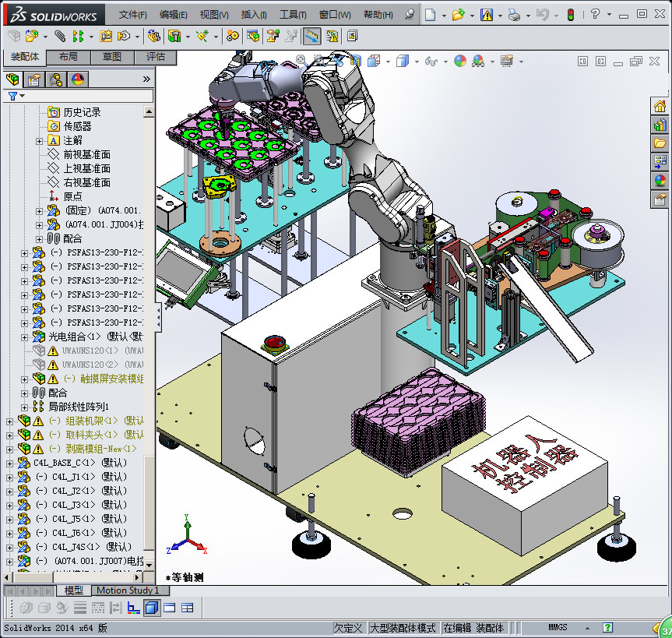The image size is (672, 638).
Task: Click 大型装配体模式 in the status bar
Action: point(403,628)
